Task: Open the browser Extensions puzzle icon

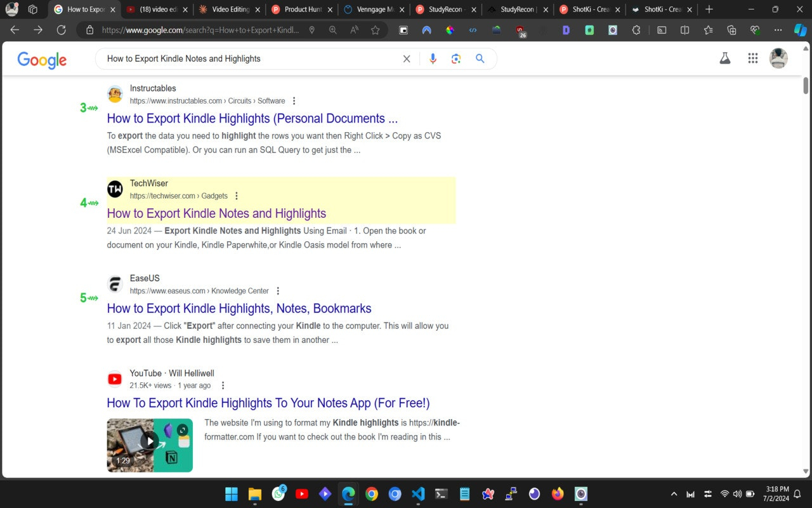Action: (x=636, y=30)
